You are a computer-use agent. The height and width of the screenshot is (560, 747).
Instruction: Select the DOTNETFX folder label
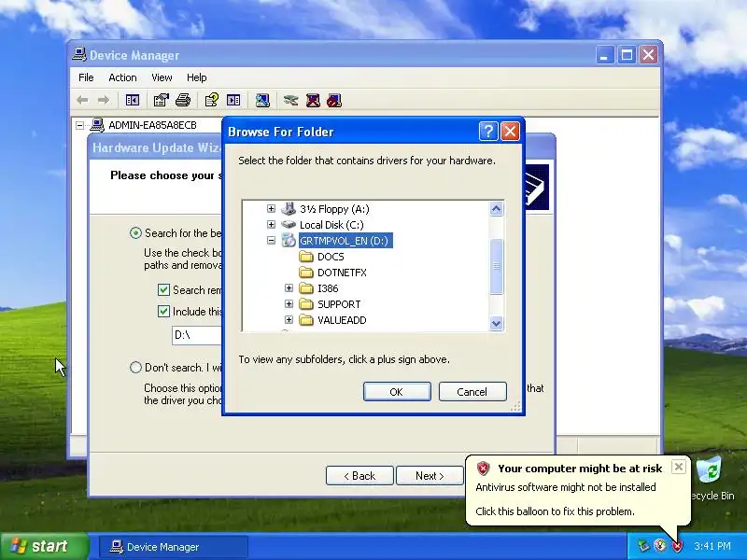(x=342, y=273)
